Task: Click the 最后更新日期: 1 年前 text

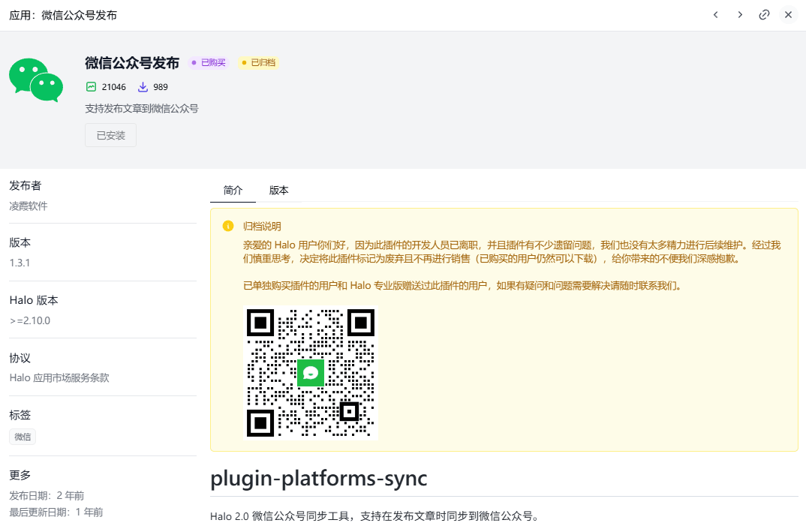Action: (x=56, y=512)
